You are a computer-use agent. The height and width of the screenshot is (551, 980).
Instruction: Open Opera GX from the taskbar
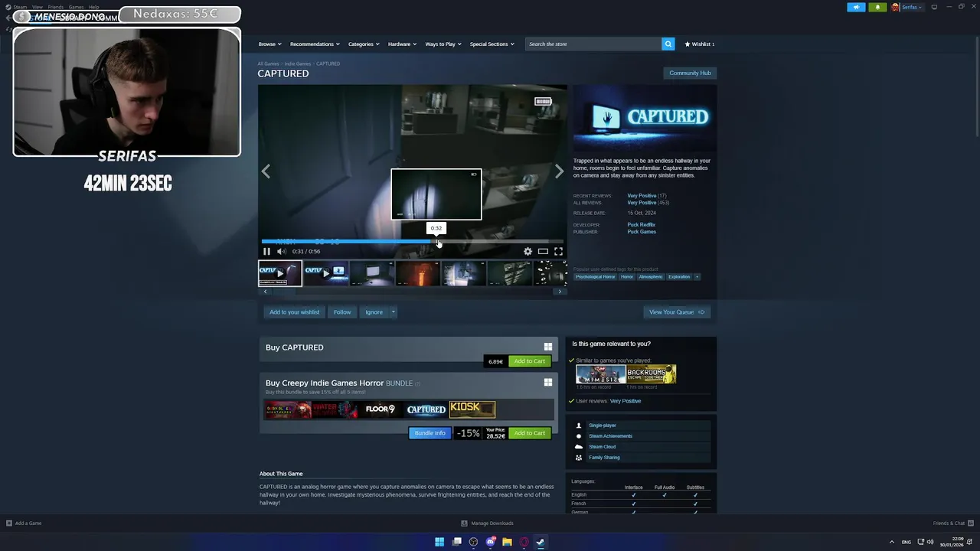(x=524, y=542)
